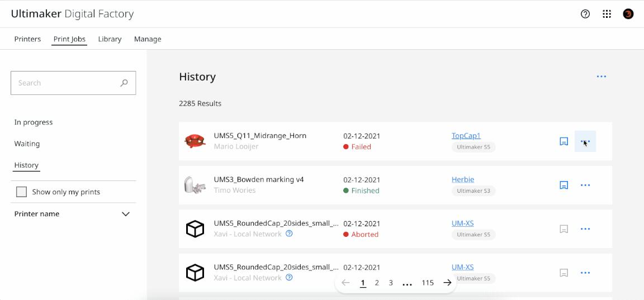
Task: Open the Library tab
Action: click(x=110, y=39)
